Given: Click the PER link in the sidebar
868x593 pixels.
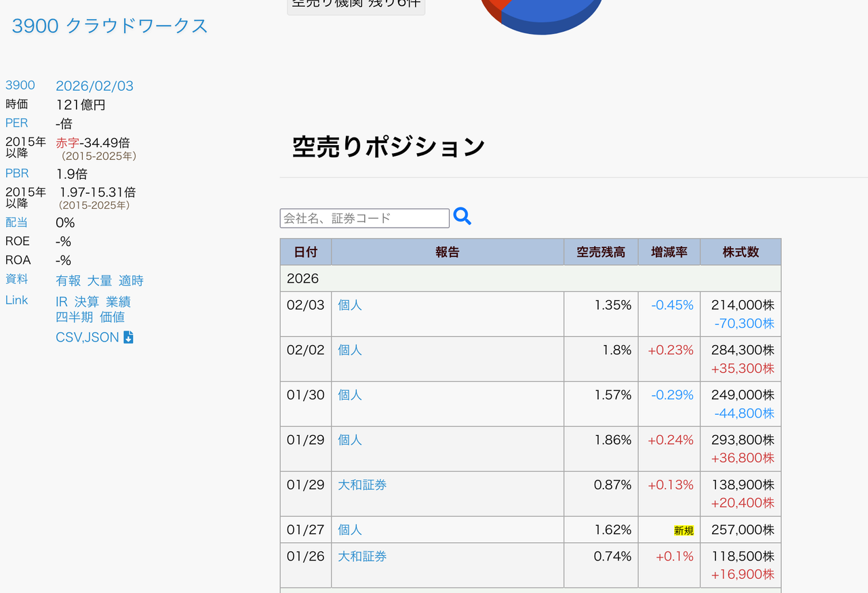Looking at the screenshot, I should coord(16,123).
